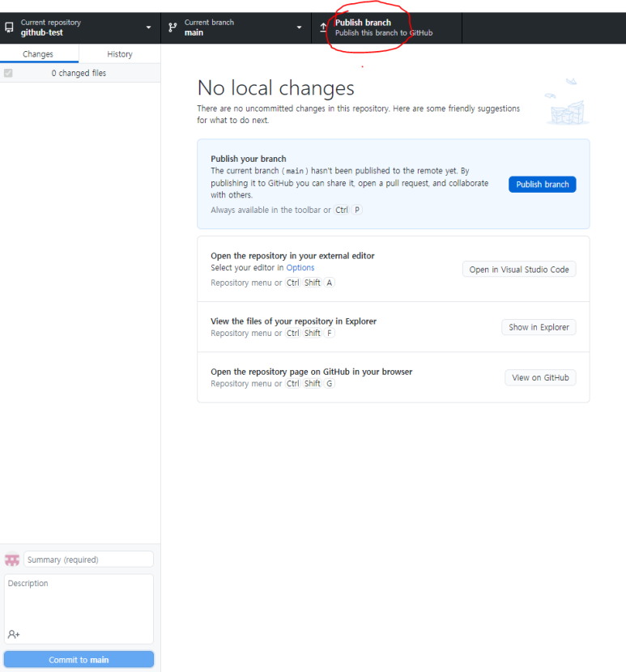Click the add co-authors icon in Description

pos(14,634)
